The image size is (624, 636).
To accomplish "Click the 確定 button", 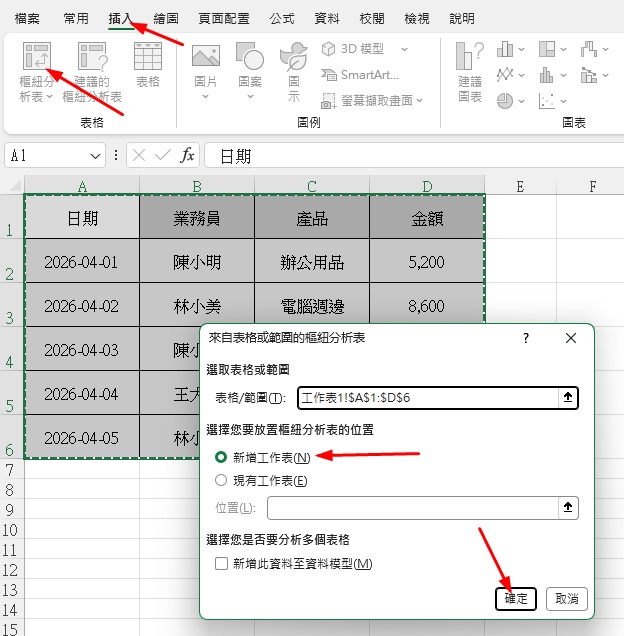I will coord(516,598).
